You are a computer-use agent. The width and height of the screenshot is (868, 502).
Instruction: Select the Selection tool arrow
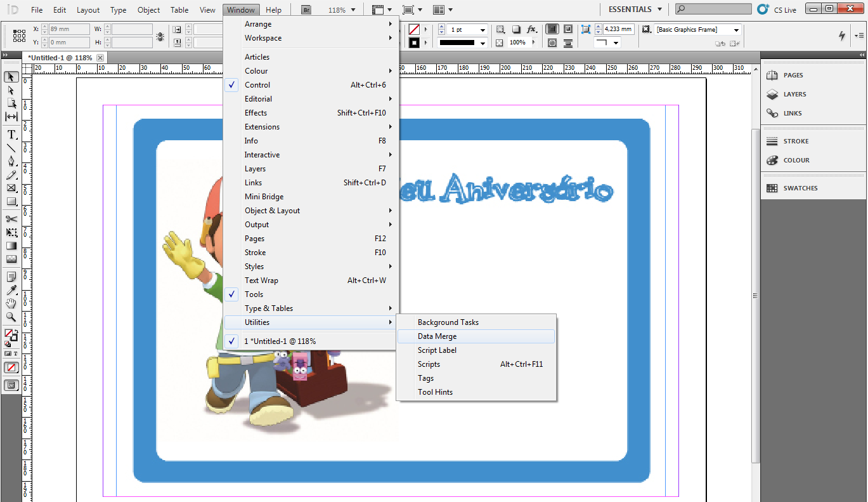click(x=11, y=77)
